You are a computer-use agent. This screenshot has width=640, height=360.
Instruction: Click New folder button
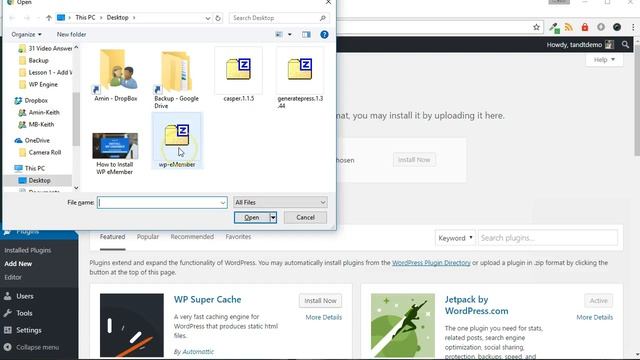pyautogui.click(x=71, y=35)
